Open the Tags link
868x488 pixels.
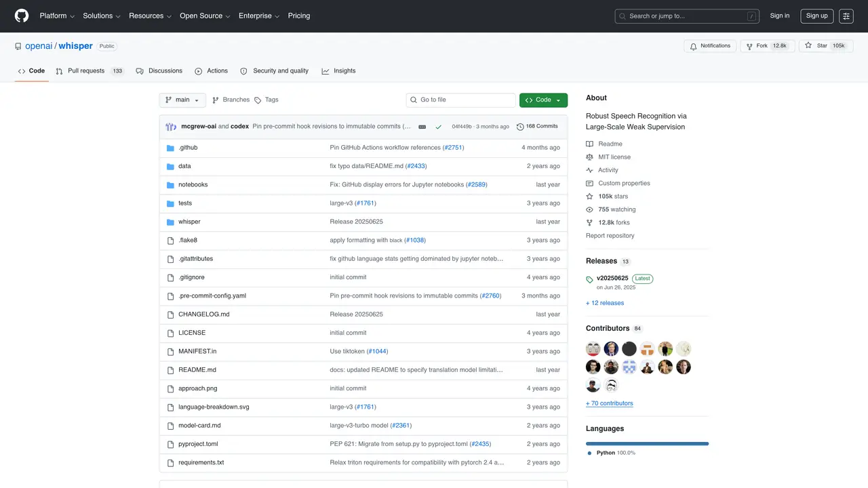coord(267,100)
